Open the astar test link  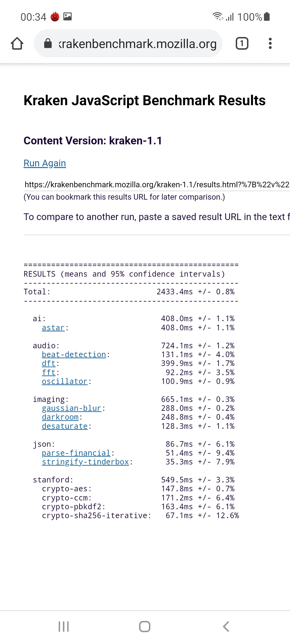53,328
